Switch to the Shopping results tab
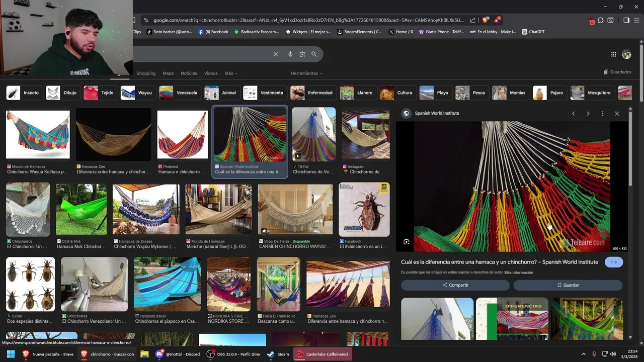644x362 pixels. tap(146, 73)
